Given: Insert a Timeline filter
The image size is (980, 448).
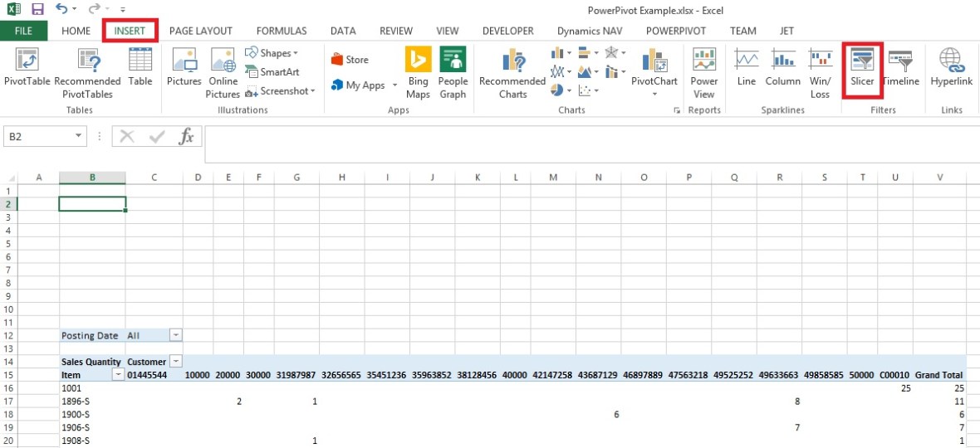Looking at the screenshot, I should point(900,67).
